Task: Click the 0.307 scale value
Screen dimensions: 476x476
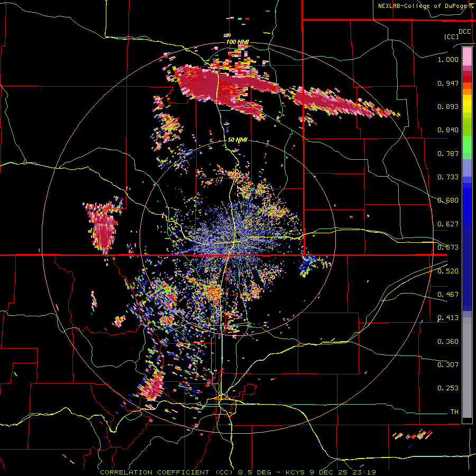Action: coord(448,365)
